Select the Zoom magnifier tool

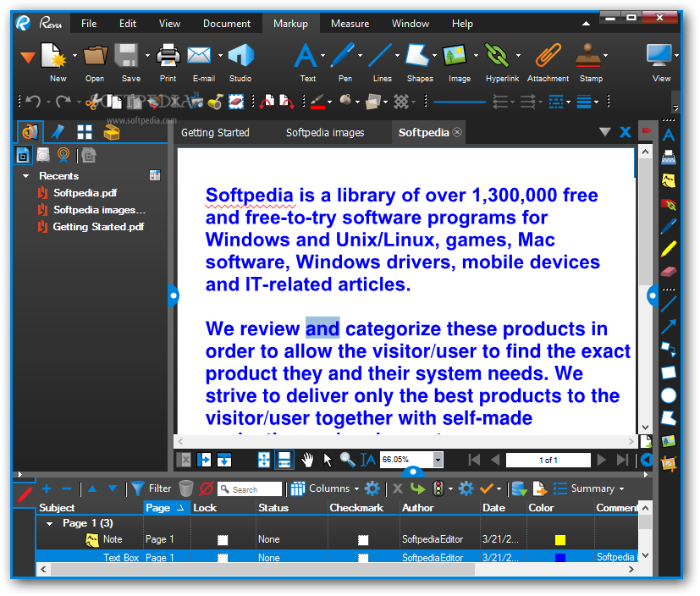pos(347,460)
